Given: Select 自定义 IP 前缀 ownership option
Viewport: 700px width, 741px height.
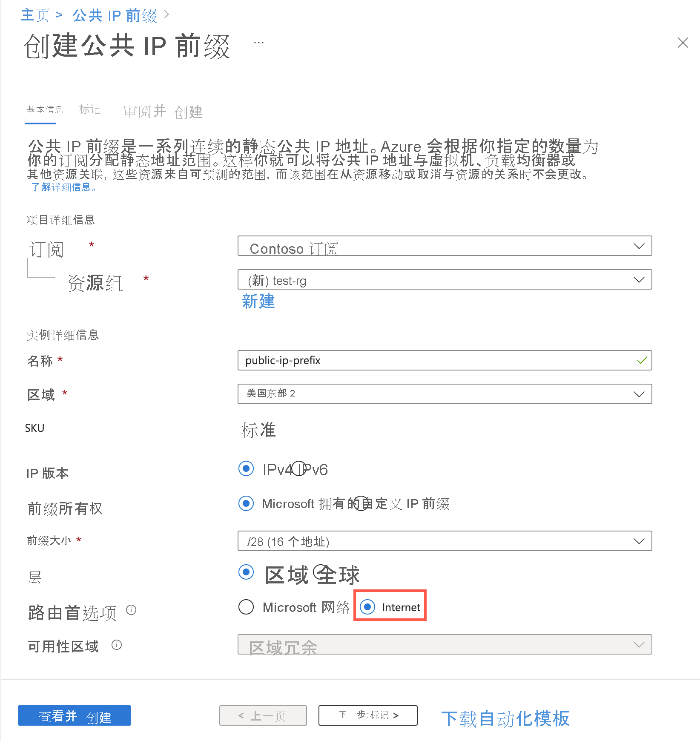Looking at the screenshot, I should 360,504.
